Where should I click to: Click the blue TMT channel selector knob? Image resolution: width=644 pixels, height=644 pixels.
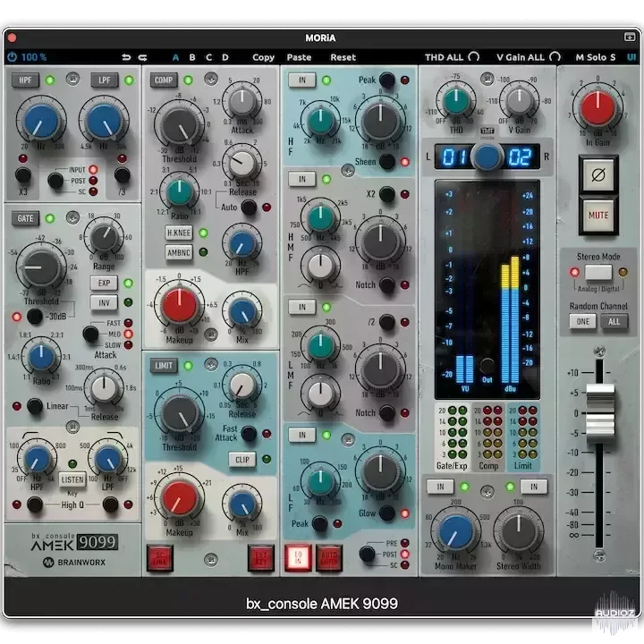[x=487, y=157]
